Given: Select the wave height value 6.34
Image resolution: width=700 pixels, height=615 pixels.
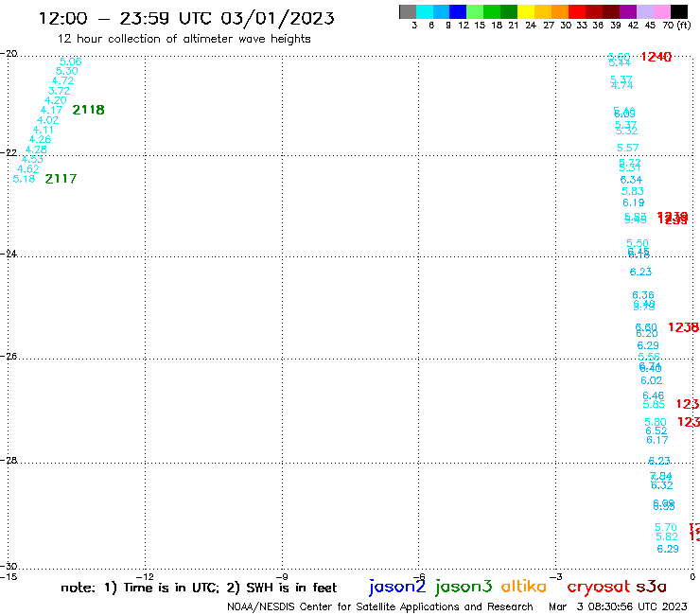Looking at the screenshot, I should pyautogui.click(x=631, y=180).
